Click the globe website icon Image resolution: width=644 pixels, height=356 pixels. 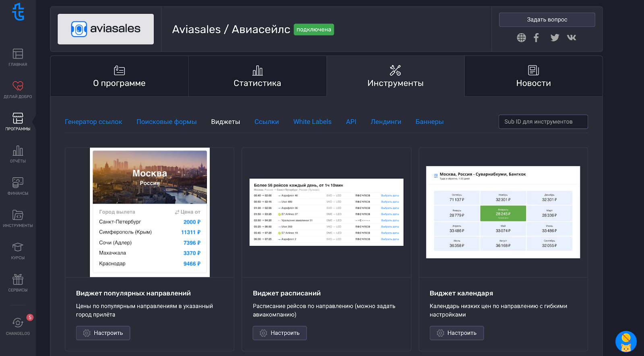click(x=521, y=38)
